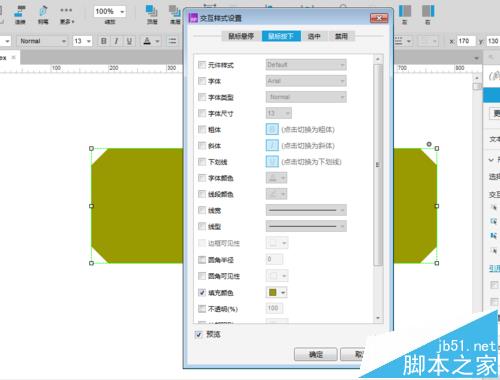This screenshot has height=380, width=500.
Task: Click the dialog scrollbar down arrow
Action: click(x=378, y=318)
